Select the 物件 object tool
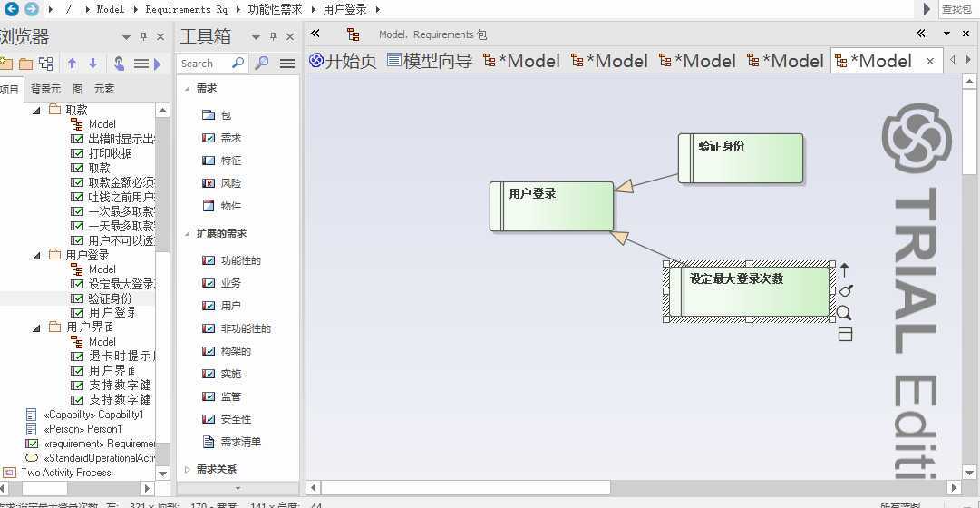The width and height of the screenshot is (980, 508). [222, 206]
